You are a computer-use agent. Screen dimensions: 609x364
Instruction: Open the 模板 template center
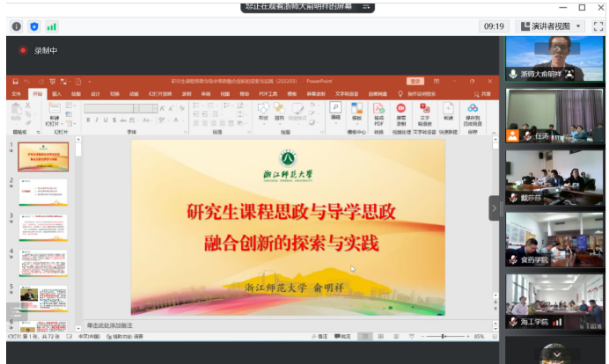pos(356,113)
